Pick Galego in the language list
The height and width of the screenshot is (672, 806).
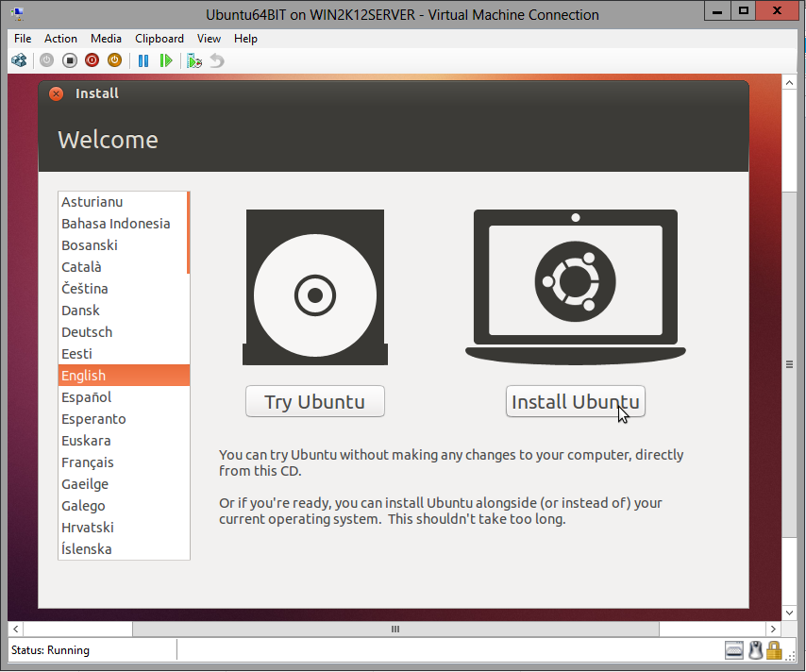[124, 505]
